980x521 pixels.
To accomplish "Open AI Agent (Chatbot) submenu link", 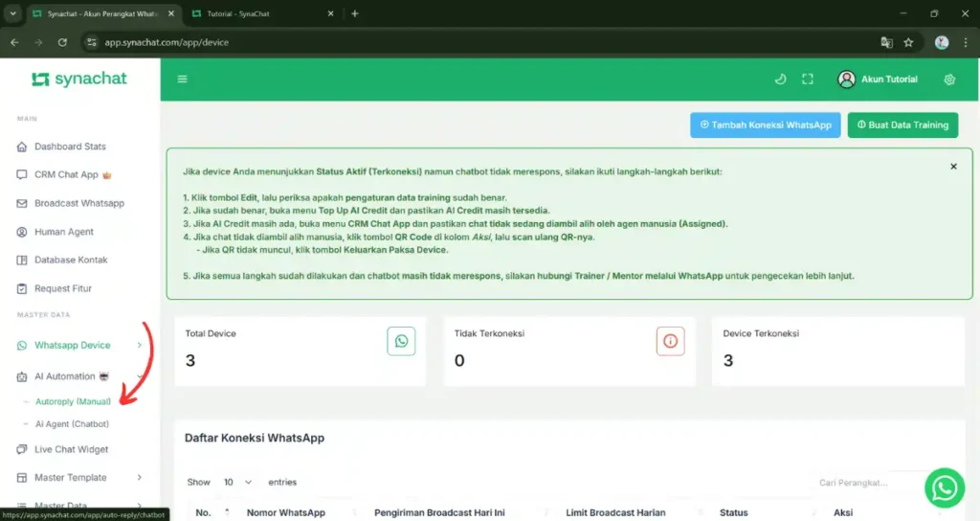I will coord(72,424).
